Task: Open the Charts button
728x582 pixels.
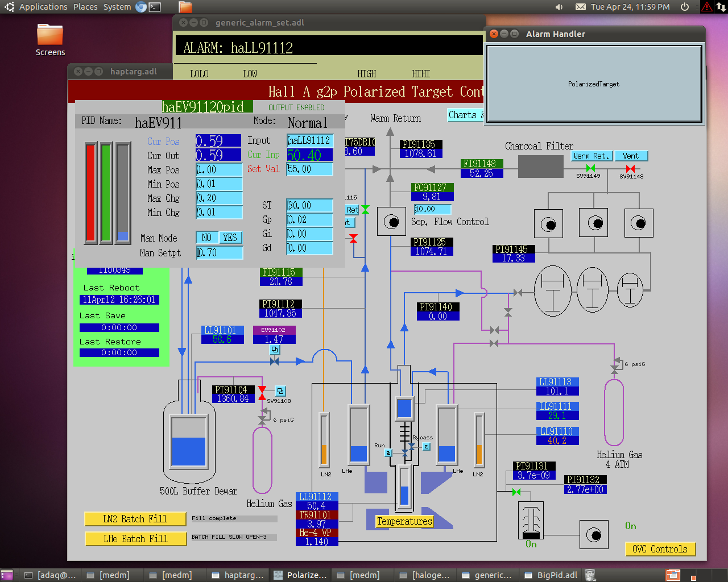Action: tap(465, 115)
